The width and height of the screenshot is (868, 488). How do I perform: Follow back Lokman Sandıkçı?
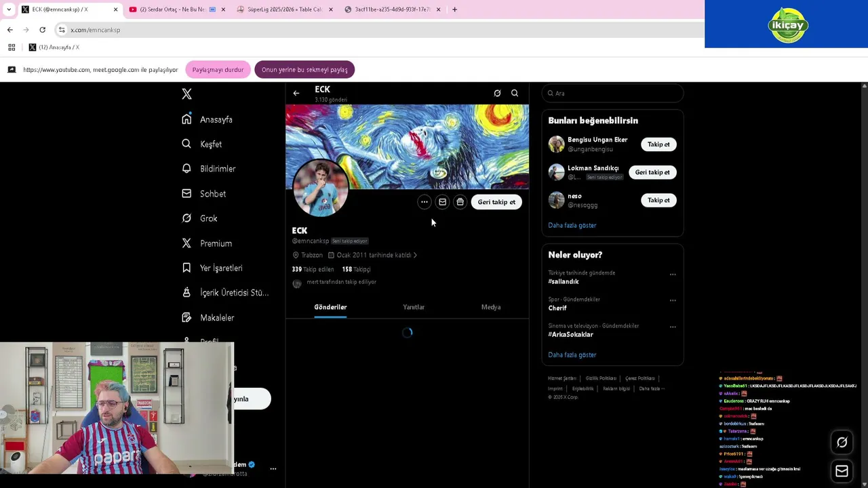pos(652,172)
